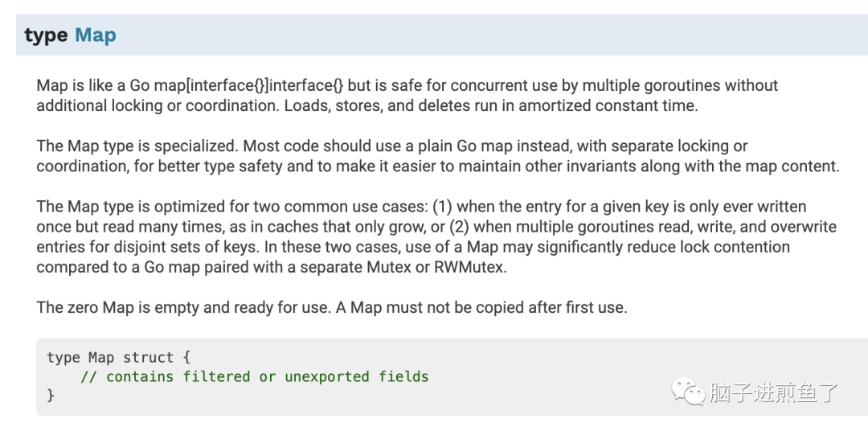Click the sentence "The Map type is optimized"

pos(133,207)
